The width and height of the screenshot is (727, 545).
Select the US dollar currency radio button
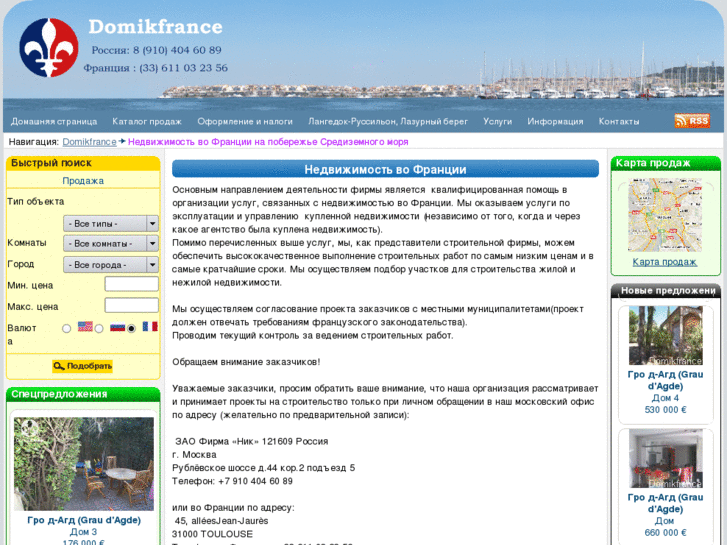pyautogui.click(x=66, y=328)
